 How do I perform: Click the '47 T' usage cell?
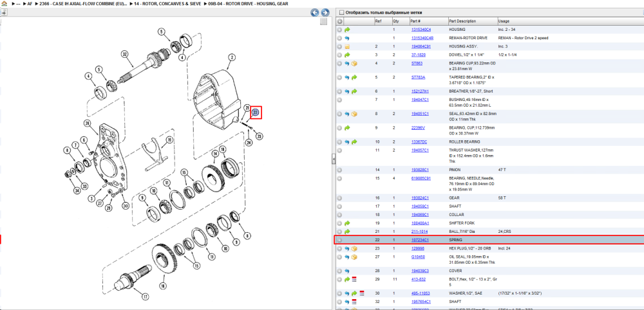(x=502, y=170)
